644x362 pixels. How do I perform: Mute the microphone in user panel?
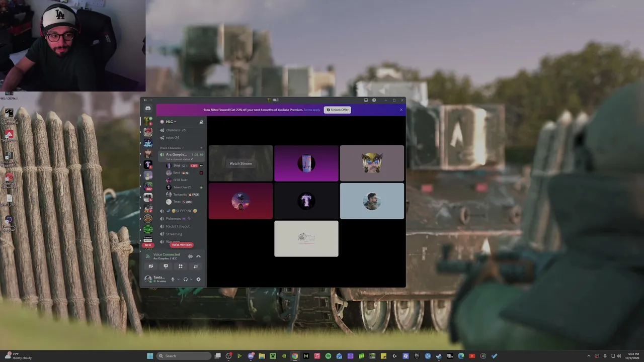(x=172, y=280)
